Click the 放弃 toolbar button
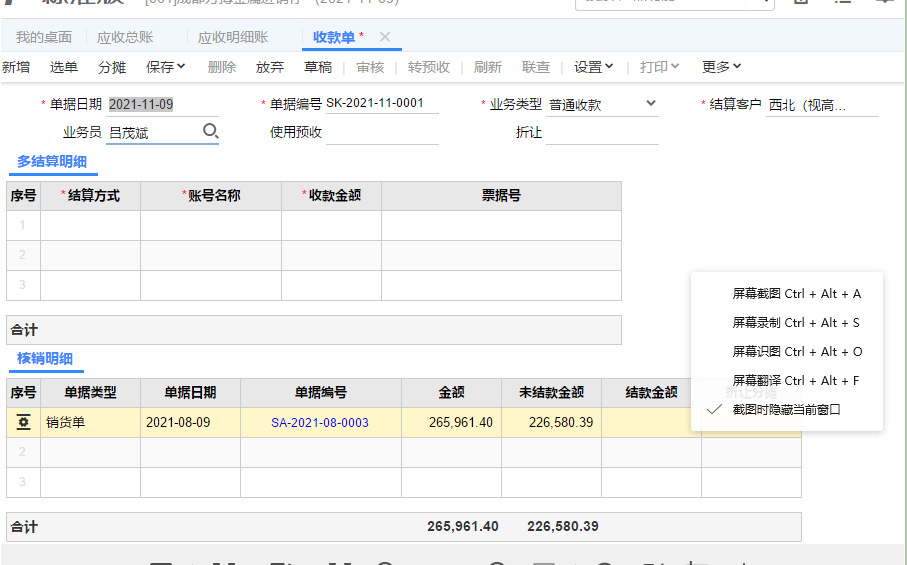 click(x=270, y=67)
